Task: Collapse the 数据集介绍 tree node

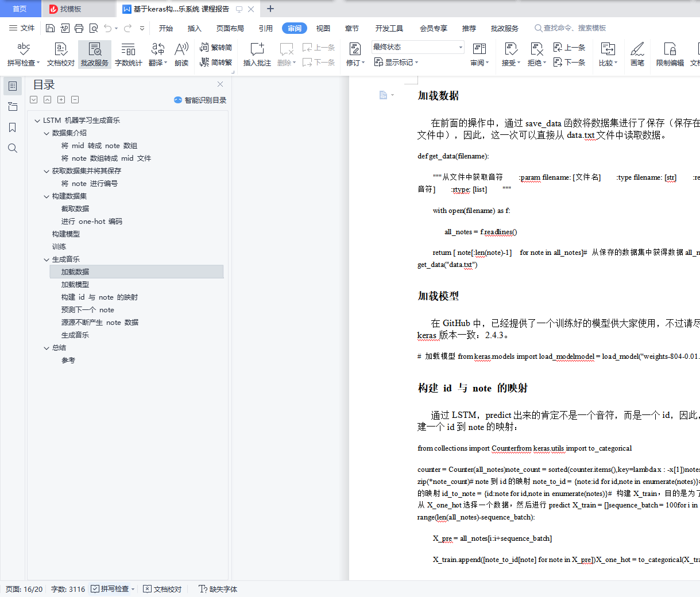Action: click(x=47, y=133)
